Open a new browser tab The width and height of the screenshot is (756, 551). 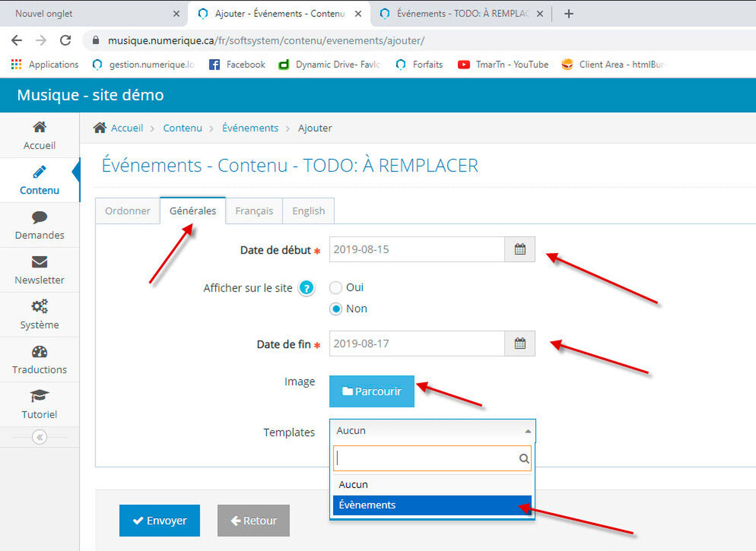coord(569,14)
